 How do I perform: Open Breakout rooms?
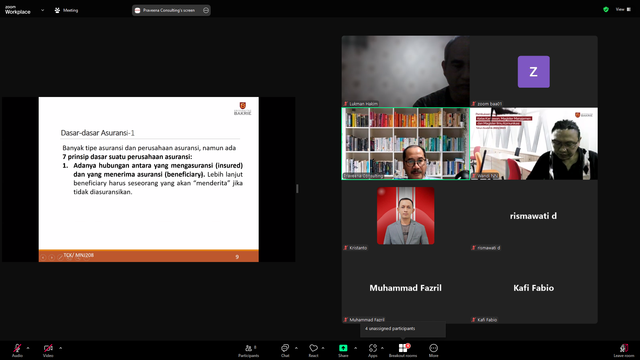pyautogui.click(x=403, y=350)
